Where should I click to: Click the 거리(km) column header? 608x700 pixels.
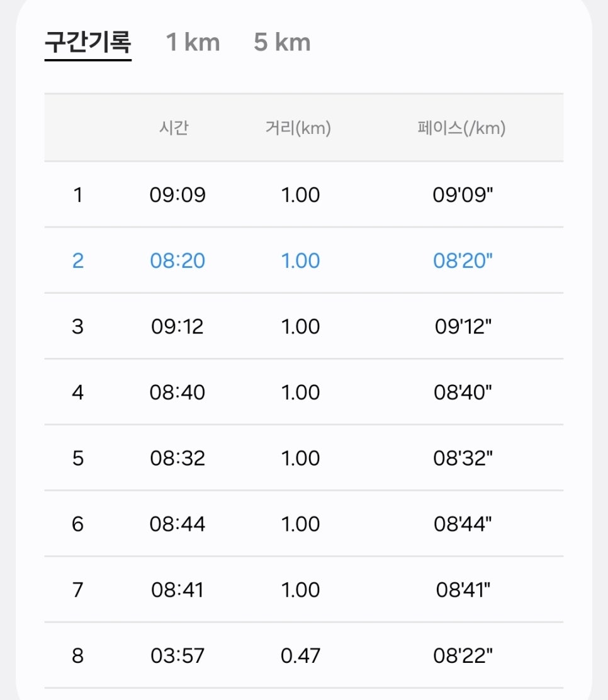tap(298, 128)
